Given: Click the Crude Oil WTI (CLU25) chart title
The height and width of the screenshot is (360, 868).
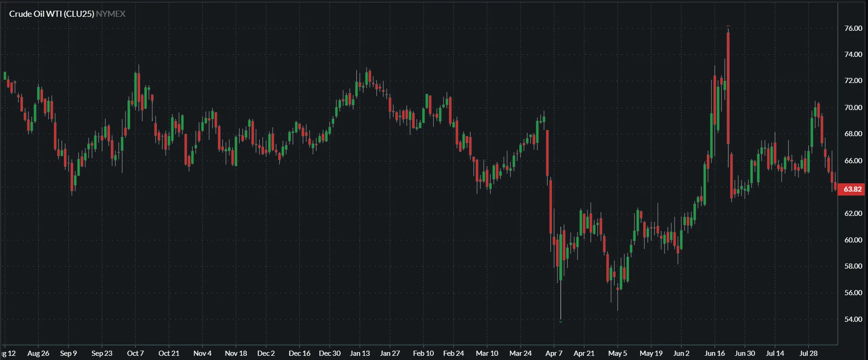Looking at the screenshot, I should (x=51, y=14).
